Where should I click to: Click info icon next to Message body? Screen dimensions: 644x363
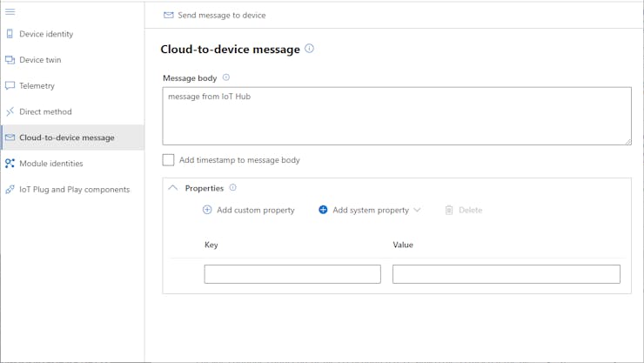coord(226,77)
